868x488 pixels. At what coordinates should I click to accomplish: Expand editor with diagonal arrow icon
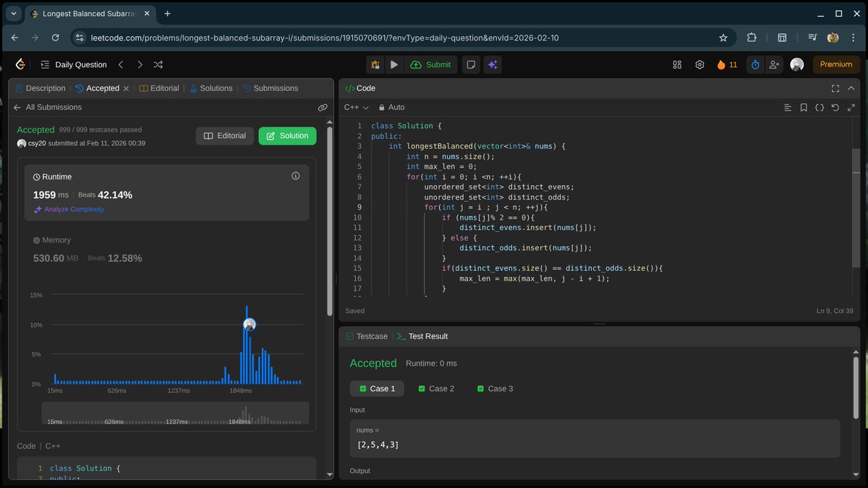pos(851,107)
